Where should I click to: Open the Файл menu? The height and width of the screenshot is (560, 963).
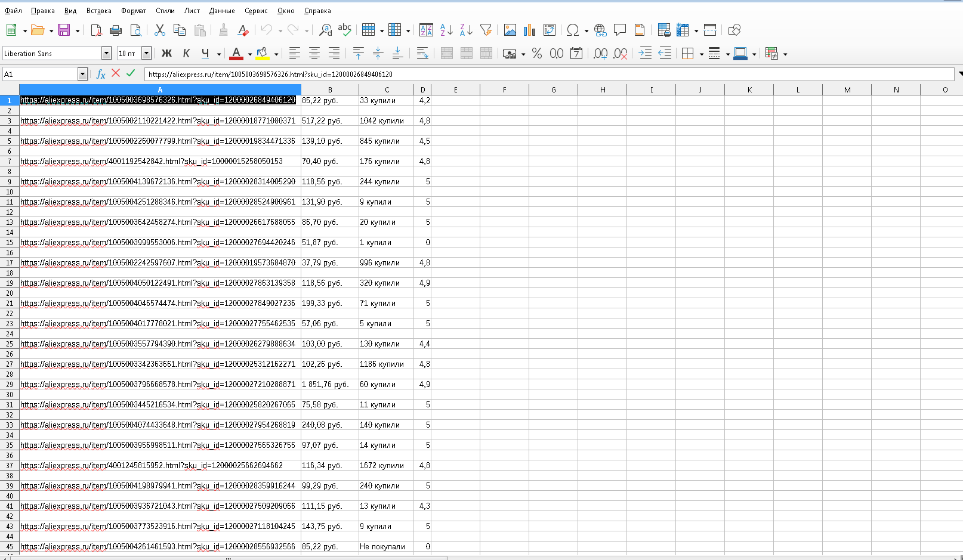pos(13,11)
